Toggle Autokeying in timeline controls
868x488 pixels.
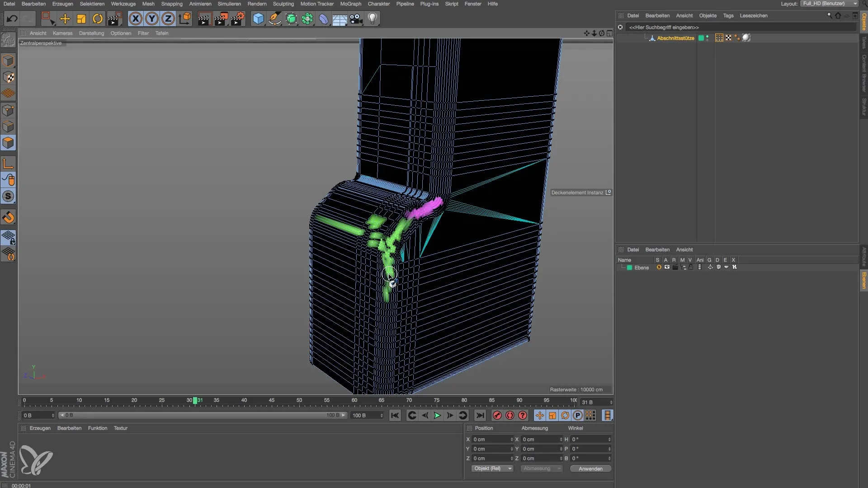coord(510,415)
